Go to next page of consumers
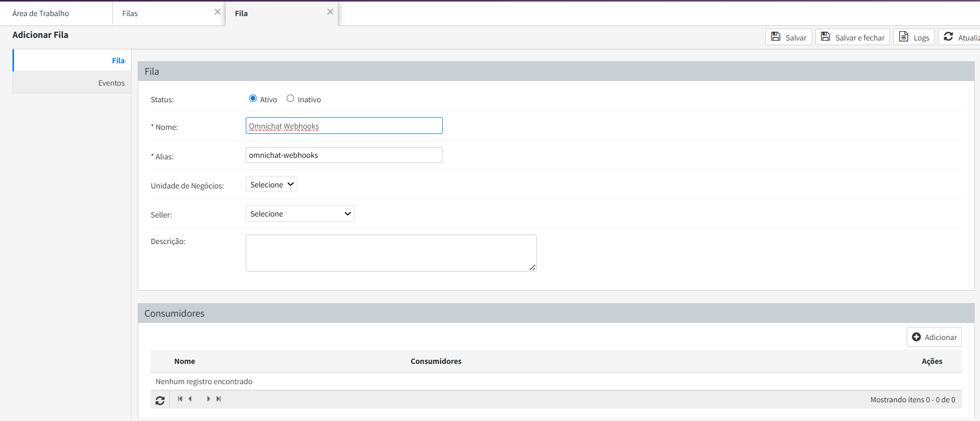This screenshot has width=980, height=421. coord(208,399)
